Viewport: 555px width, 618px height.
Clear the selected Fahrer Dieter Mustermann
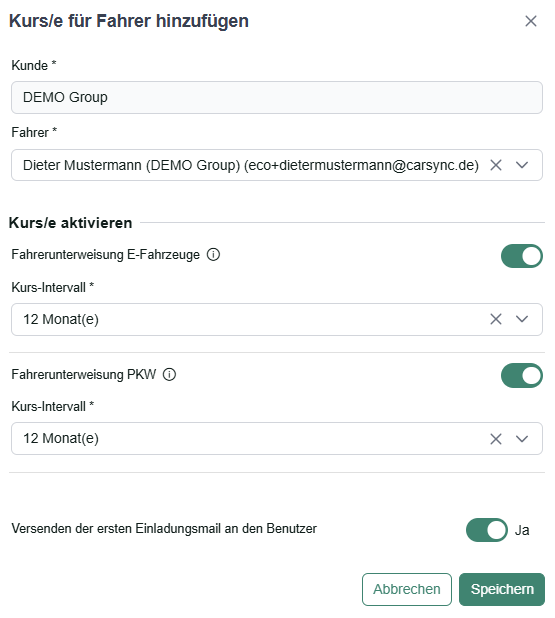495,165
